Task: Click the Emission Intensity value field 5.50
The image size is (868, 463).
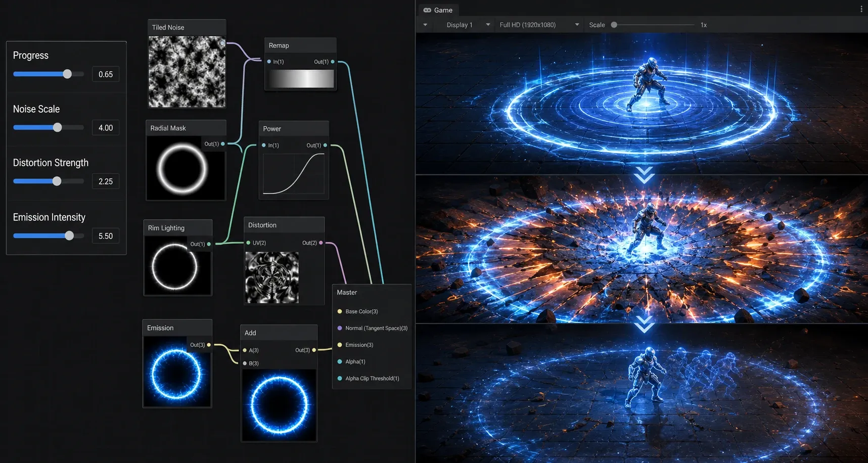Action: pyautogui.click(x=106, y=236)
